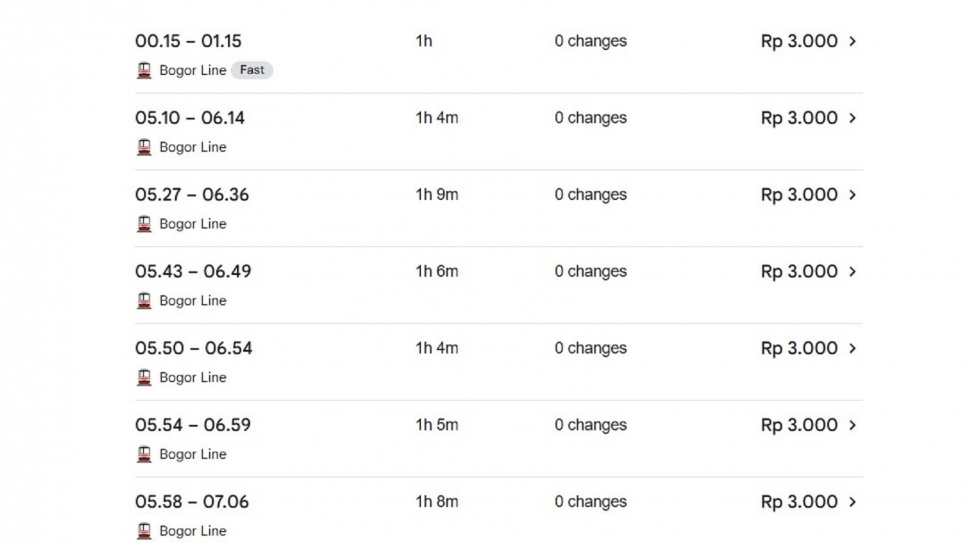The width and height of the screenshot is (970, 544).
Task: Expand the 05.10 – 06.14 trip chevron
Action: coord(852,118)
